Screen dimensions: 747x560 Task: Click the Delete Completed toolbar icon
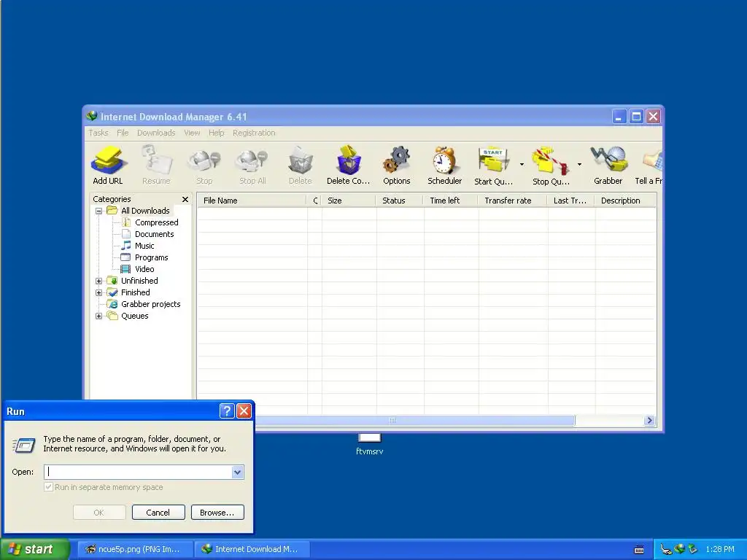348,166
